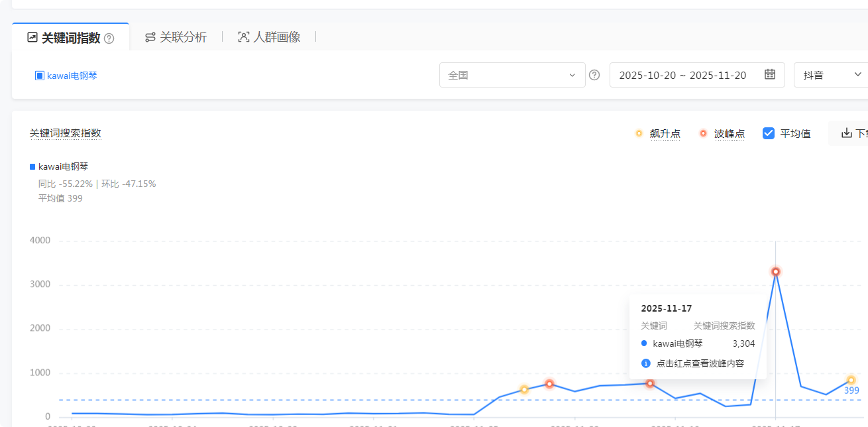Open the help icon next to the region selector
The image size is (868, 427).
(594, 75)
